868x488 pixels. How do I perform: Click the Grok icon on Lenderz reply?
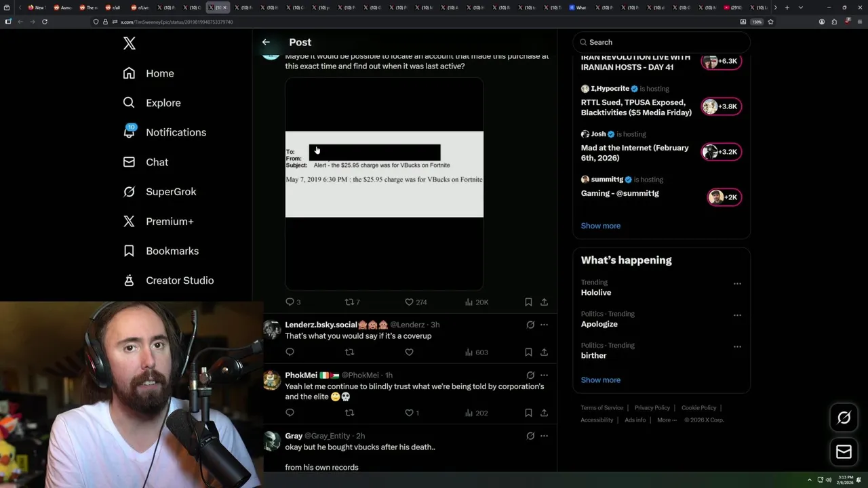pyautogui.click(x=530, y=325)
